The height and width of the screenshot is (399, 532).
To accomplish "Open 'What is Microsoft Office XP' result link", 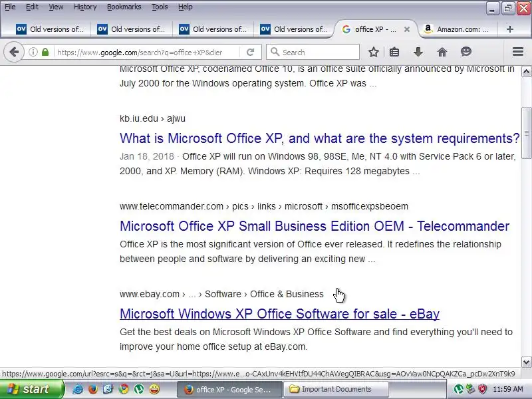I will pyautogui.click(x=320, y=138).
